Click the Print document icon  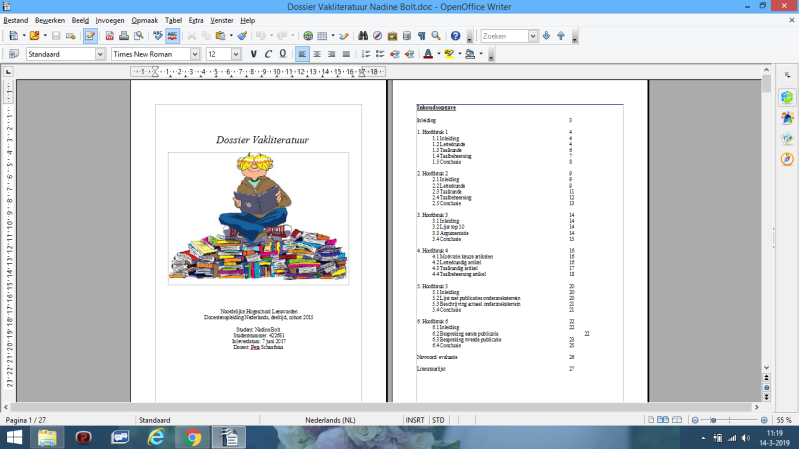coord(124,36)
